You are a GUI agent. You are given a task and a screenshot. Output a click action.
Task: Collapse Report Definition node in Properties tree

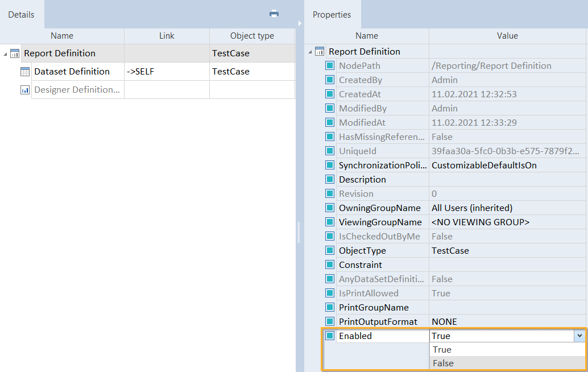[310, 52]
